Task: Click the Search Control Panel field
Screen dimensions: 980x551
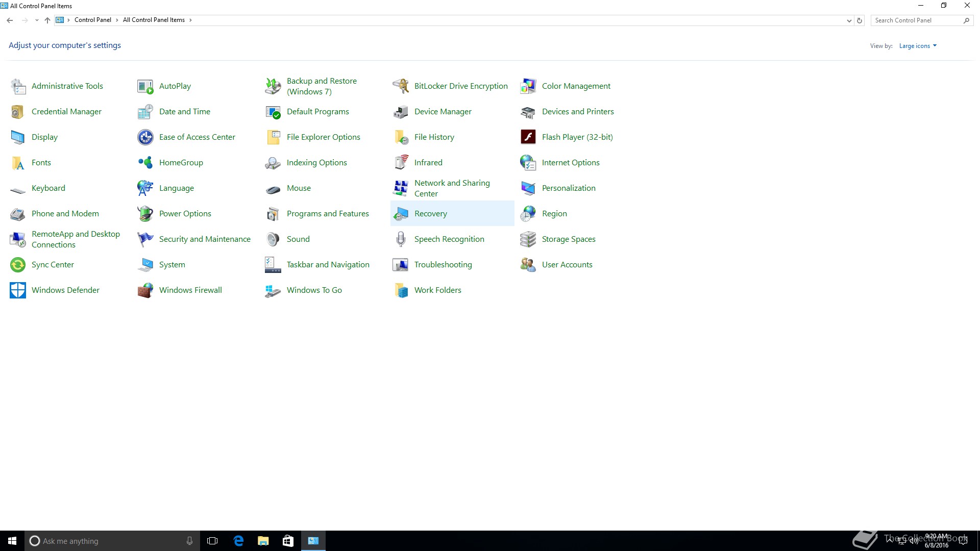Action: coord(922,20)
